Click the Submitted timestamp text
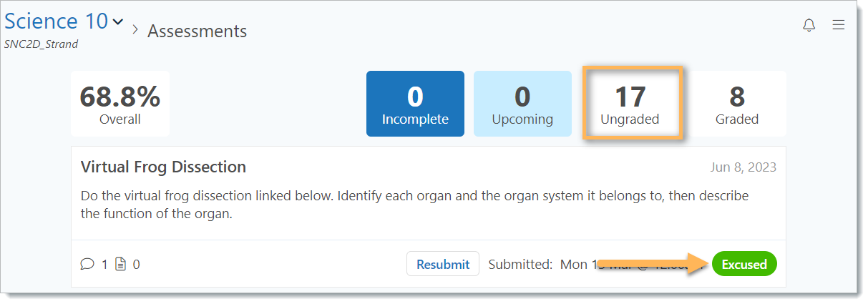 587,264
